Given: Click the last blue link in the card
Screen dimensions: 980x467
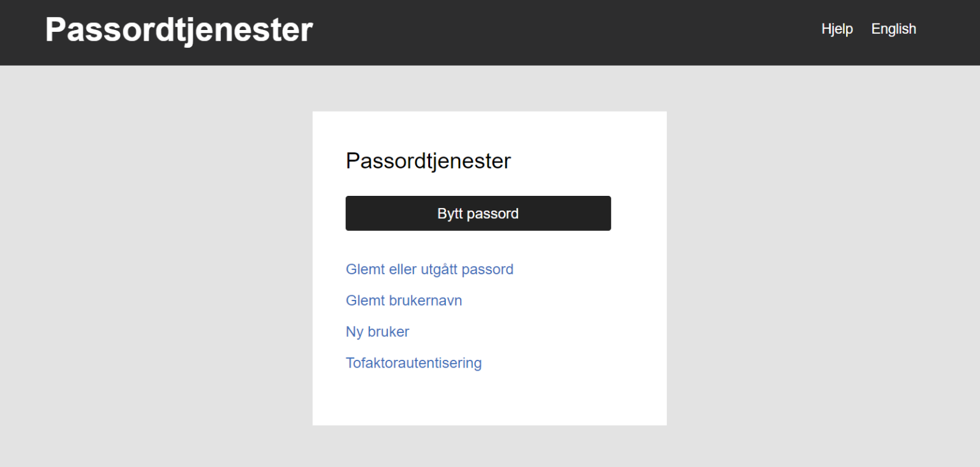Looking at the screenshot, I should pyautogui.click(x=413, y=363).
